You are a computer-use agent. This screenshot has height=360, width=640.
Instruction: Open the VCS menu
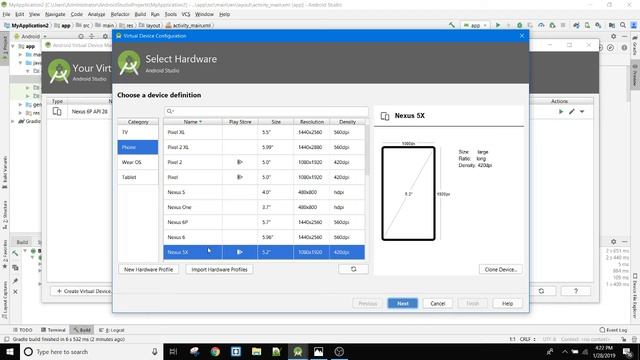pos(186,14)
